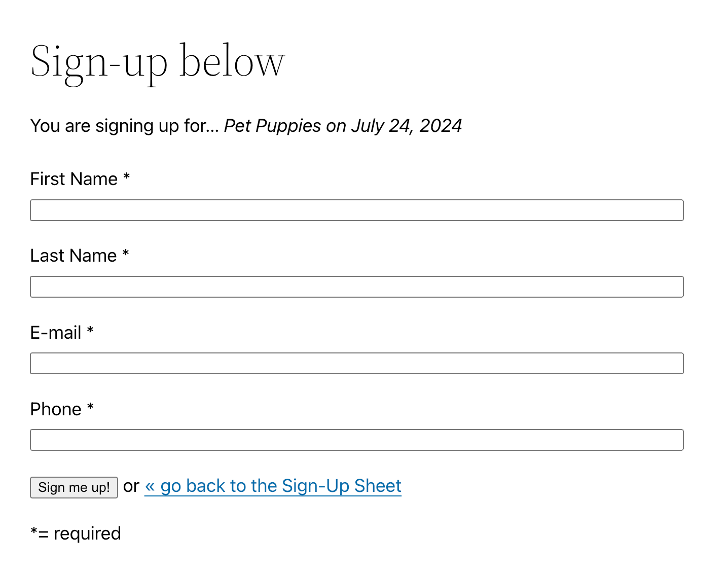This screenshot has height=572, width=728.
Task: Click the asterisk beside Last Name
Action: (126, 254)
